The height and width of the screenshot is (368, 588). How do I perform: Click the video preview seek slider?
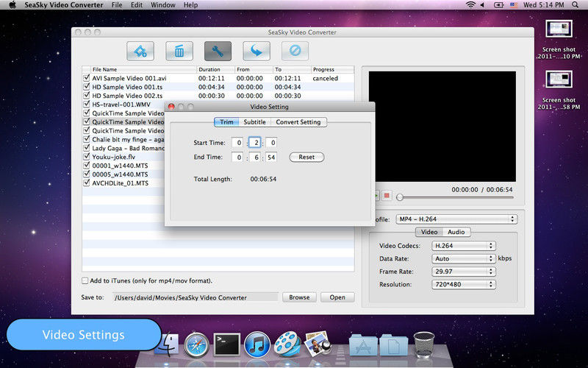coord(456,197)
